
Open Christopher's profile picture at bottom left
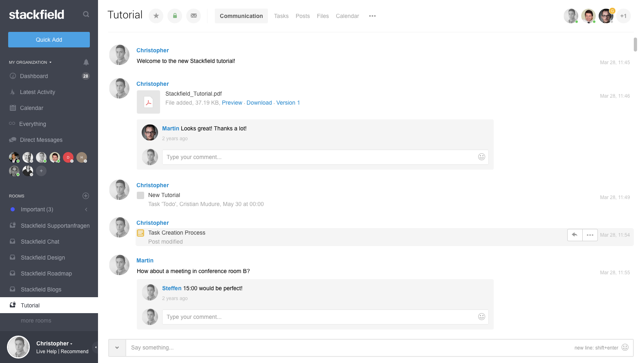[18, 347]
